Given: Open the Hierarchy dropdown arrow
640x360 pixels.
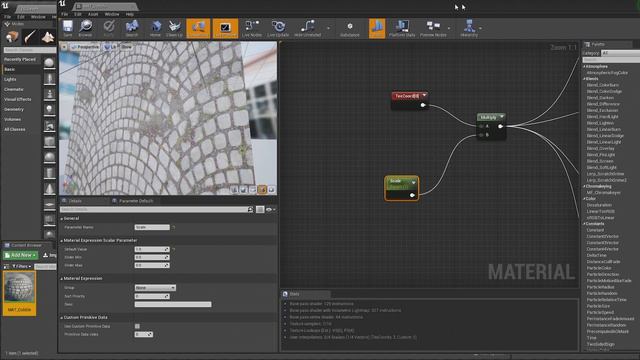Looking at the screenshot, I should (480, 28).
